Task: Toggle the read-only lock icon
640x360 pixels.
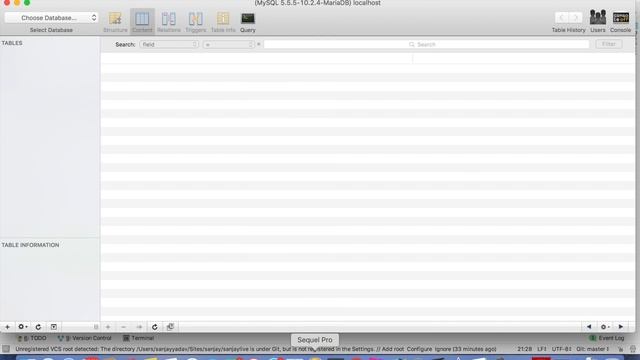Action: [620, 349]
